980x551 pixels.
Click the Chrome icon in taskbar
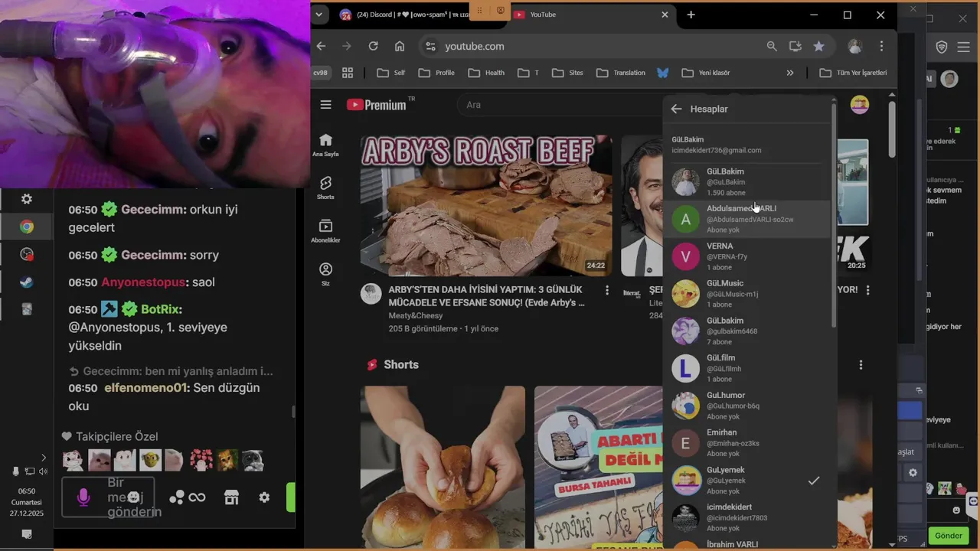27,227
